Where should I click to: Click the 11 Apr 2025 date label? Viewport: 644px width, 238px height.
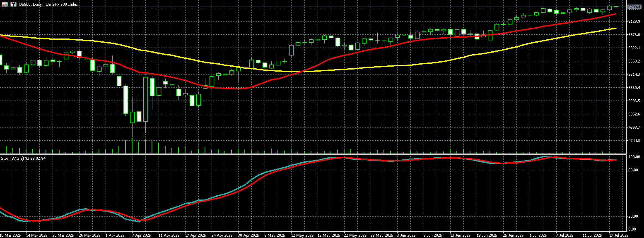169,235
